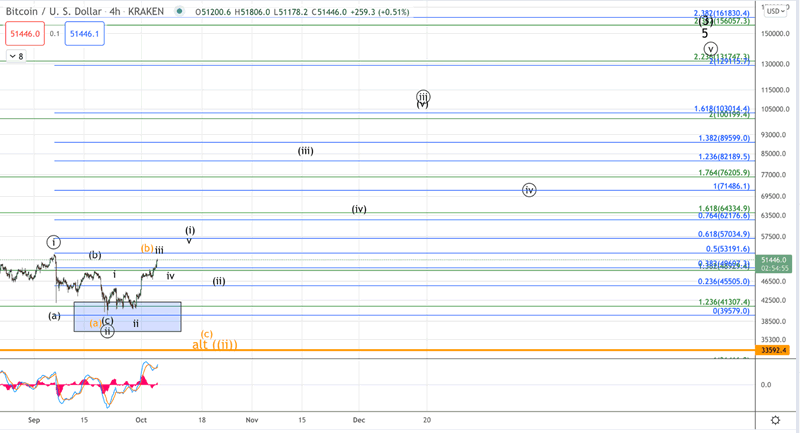Click the green market status dot

point(178,13)
